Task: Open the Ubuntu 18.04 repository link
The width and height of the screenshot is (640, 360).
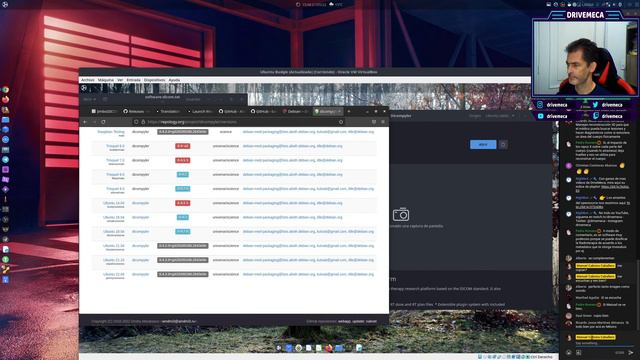Action: click(x=113, y=231)
